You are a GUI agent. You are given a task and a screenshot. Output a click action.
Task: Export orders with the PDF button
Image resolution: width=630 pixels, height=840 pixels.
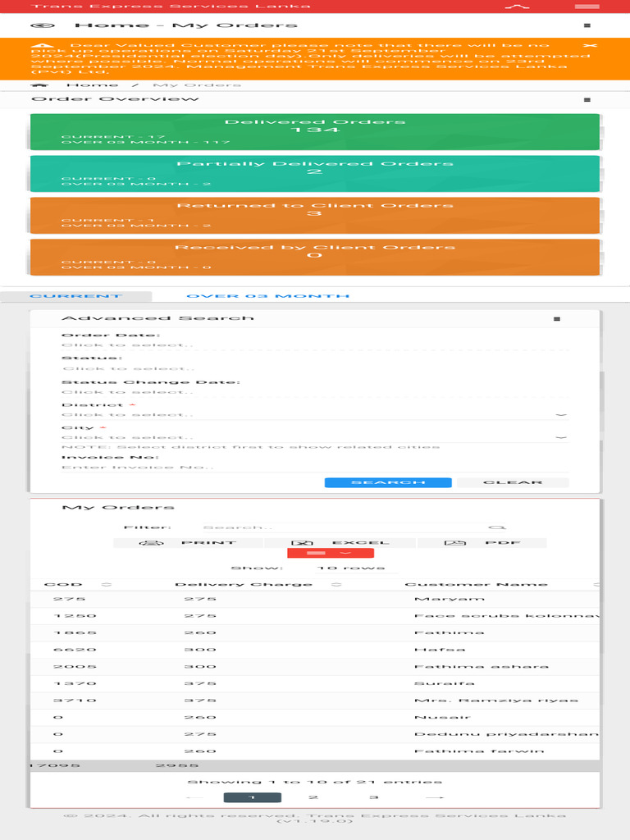pos(482,543)
